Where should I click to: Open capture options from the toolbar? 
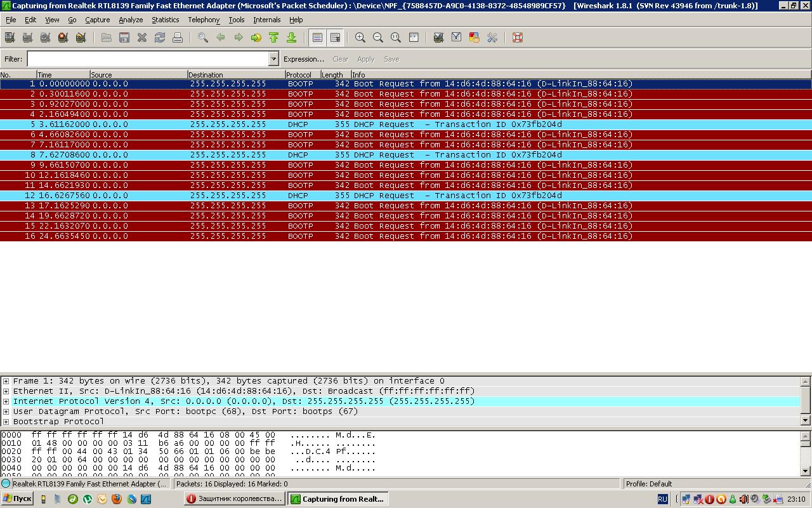click(x=27, y=37)
